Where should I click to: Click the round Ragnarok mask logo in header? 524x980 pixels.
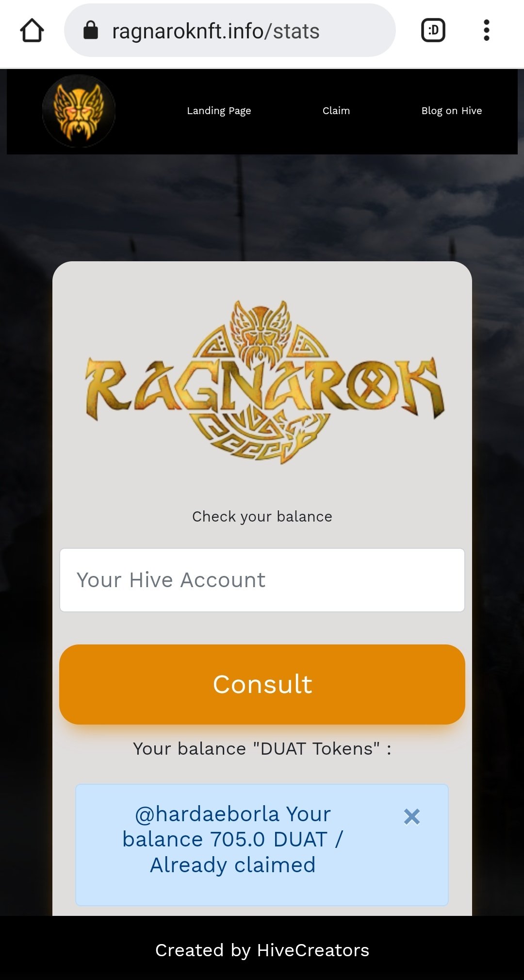[79, 111]
